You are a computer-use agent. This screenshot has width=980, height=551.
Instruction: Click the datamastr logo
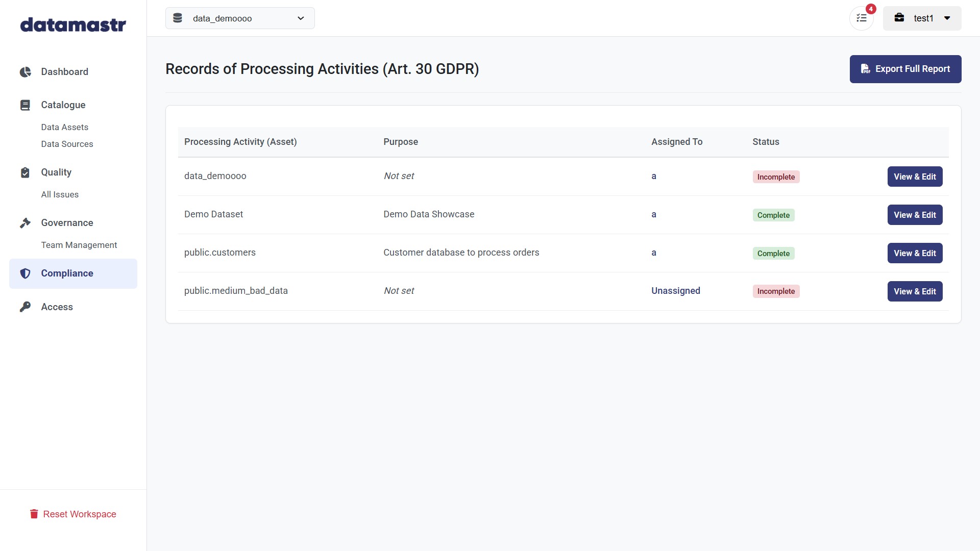click(73, 24)
